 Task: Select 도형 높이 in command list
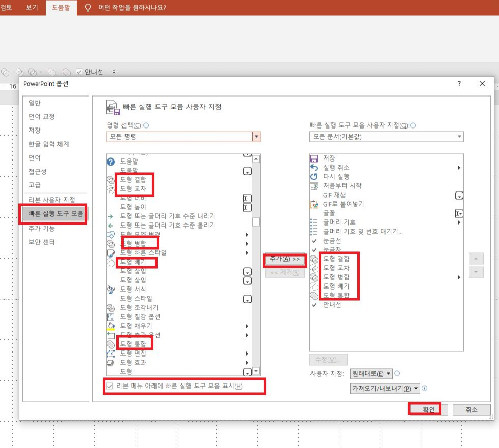133,207
